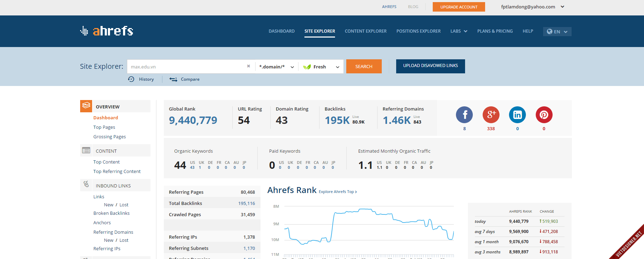
Task: Click the Compare link
Action: (190, 79)
